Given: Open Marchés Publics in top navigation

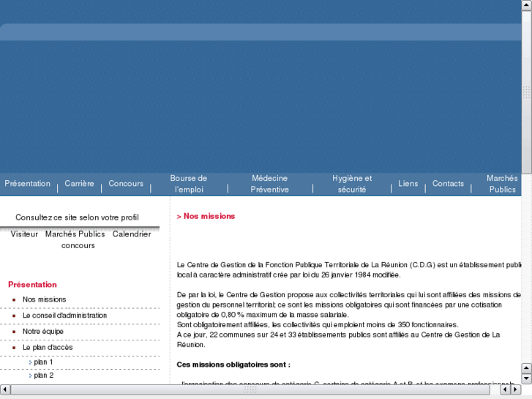Looking at the screenshot, I should [502, 184].
